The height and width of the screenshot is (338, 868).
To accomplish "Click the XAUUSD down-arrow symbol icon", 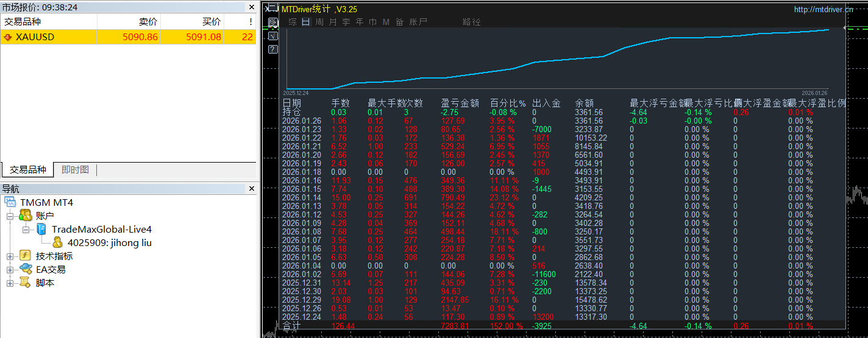I will click(8, 37).
